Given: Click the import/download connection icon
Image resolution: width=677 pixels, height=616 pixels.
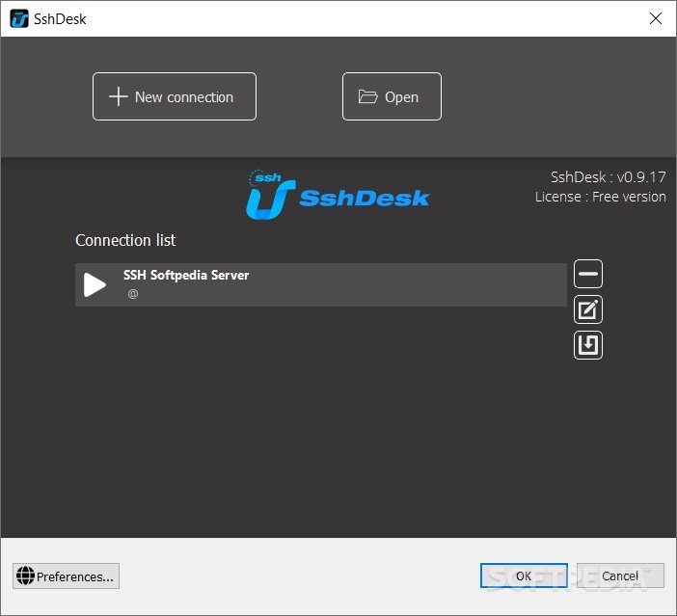Looking at the screenshot, I should (x=588, y=345).
